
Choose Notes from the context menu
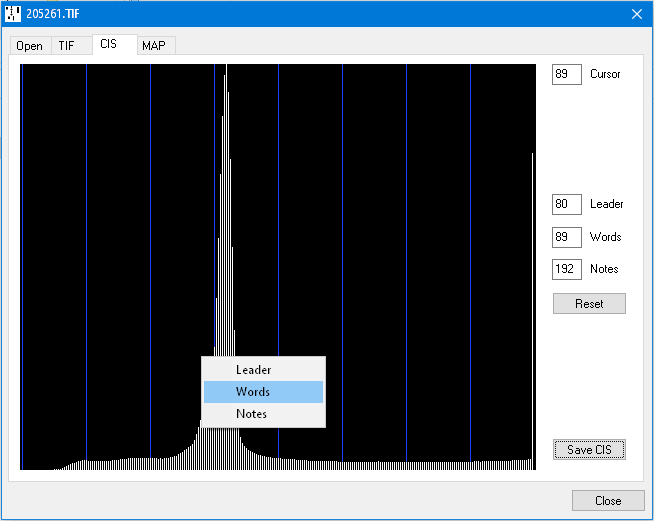click(252, 414)
